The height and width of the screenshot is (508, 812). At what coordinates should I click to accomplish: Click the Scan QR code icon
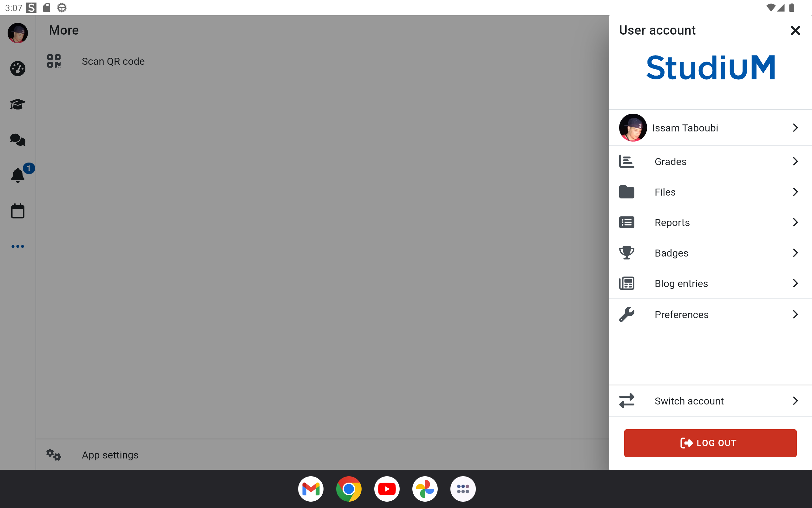coord(54,61)
